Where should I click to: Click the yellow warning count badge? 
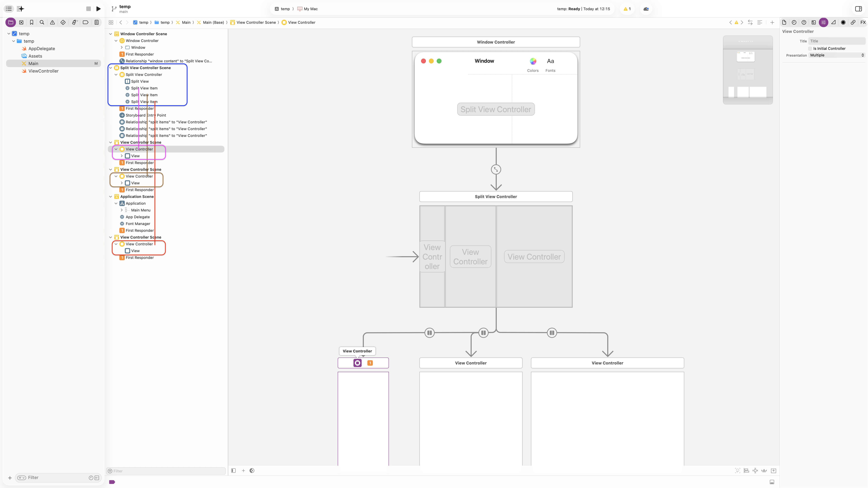coord(627,9)
